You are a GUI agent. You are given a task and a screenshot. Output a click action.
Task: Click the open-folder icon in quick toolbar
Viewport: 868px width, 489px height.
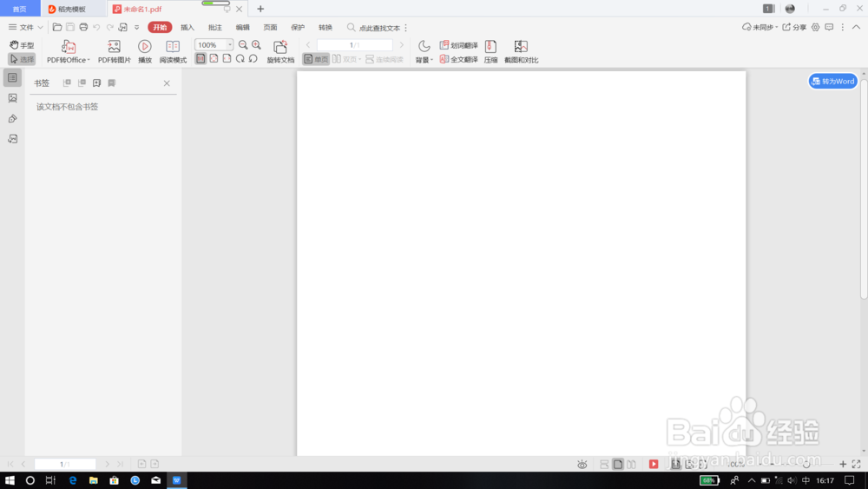click(x=57, y=27)
